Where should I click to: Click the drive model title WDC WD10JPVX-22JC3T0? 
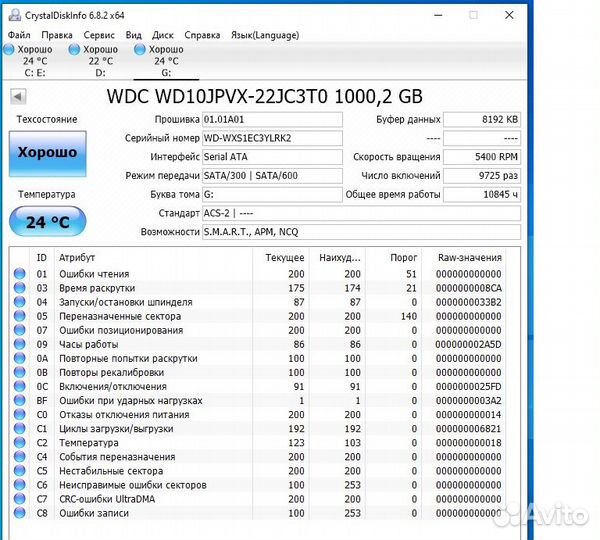point(217,96)
